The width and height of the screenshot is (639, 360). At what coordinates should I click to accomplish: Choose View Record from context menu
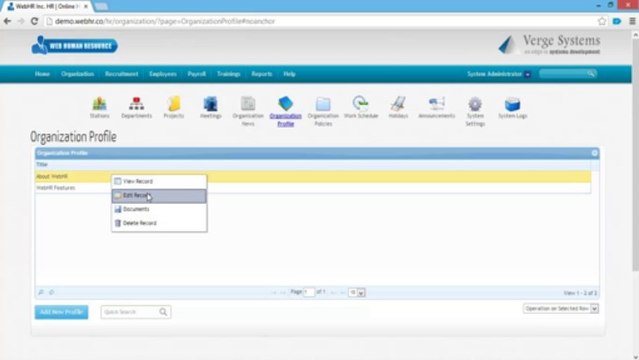click(159, 181)
